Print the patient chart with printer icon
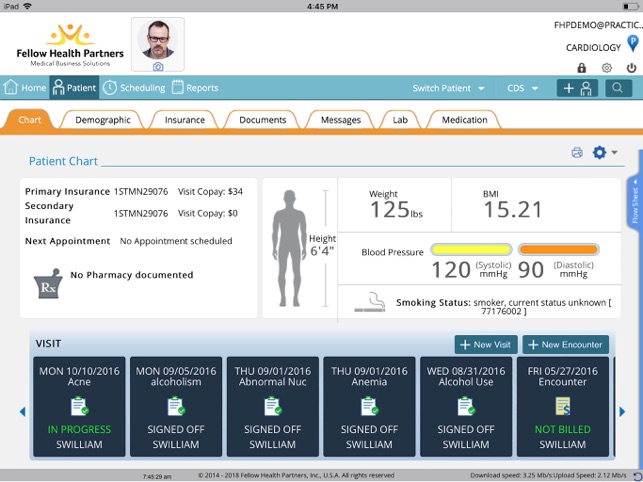 577,153
